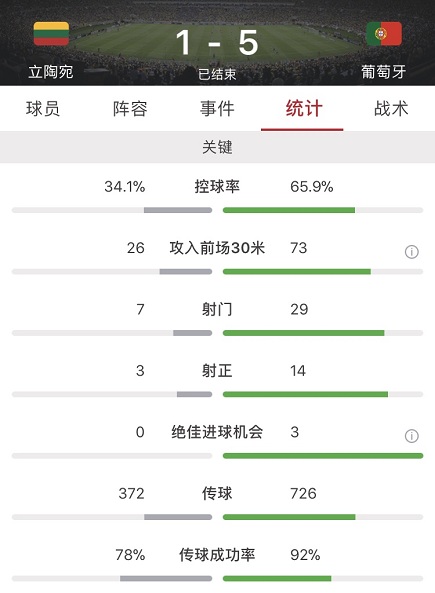Click Portugal's green 控球率 bar
Viewport: 435px width, 593px height.
click(x=289, y=210)
